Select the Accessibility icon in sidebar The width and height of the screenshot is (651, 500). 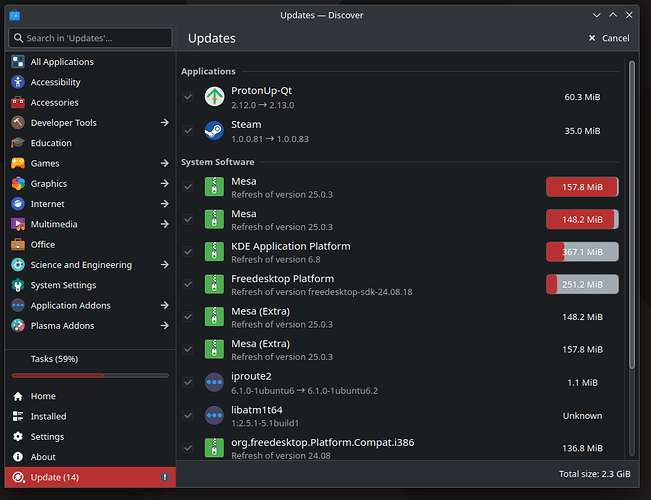pyautogui.click(x=18, y=82)
